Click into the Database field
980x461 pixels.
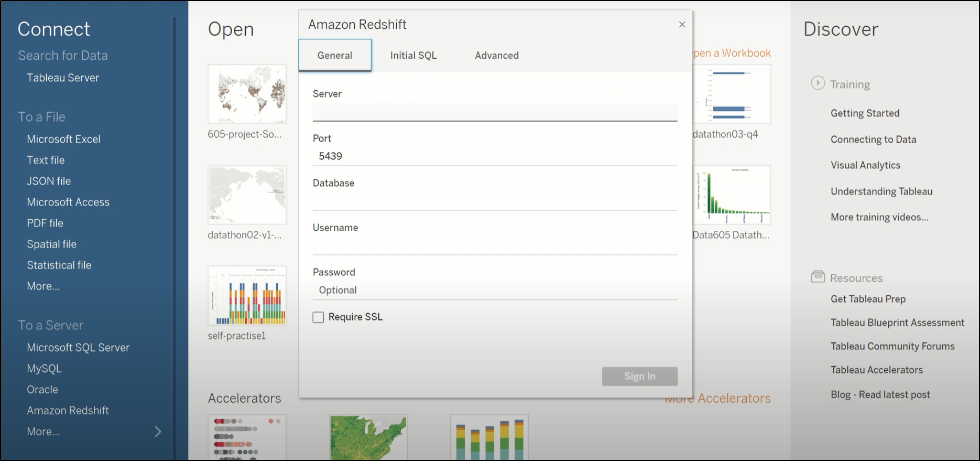pyautogui.click(x=495, y=201)
